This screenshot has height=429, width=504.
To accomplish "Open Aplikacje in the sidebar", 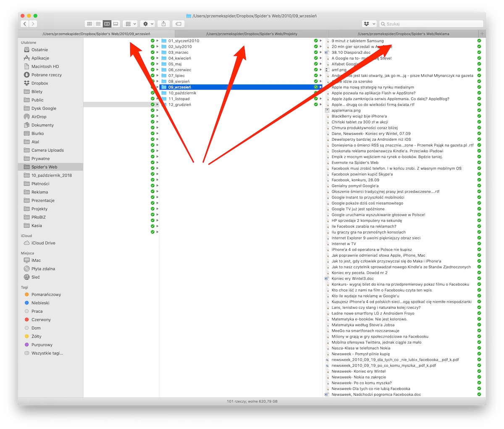I will pyautogui.click(x=40, y=58).
